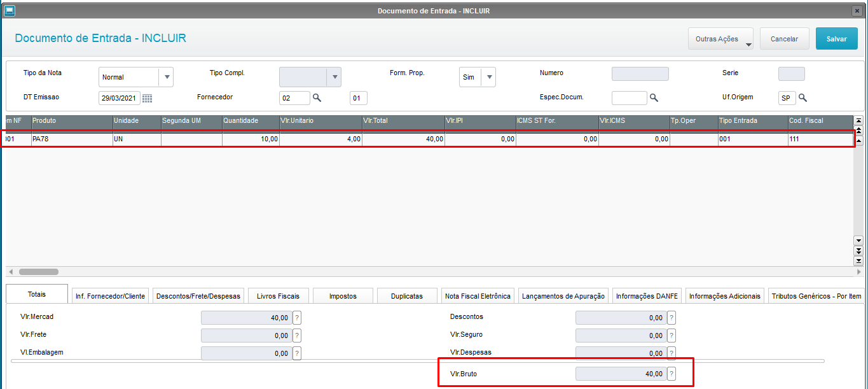Click Fornecedor code field with 02
The height and width of the screenshot is (389, 868).
pyautogui.click(x=294, y=98)
